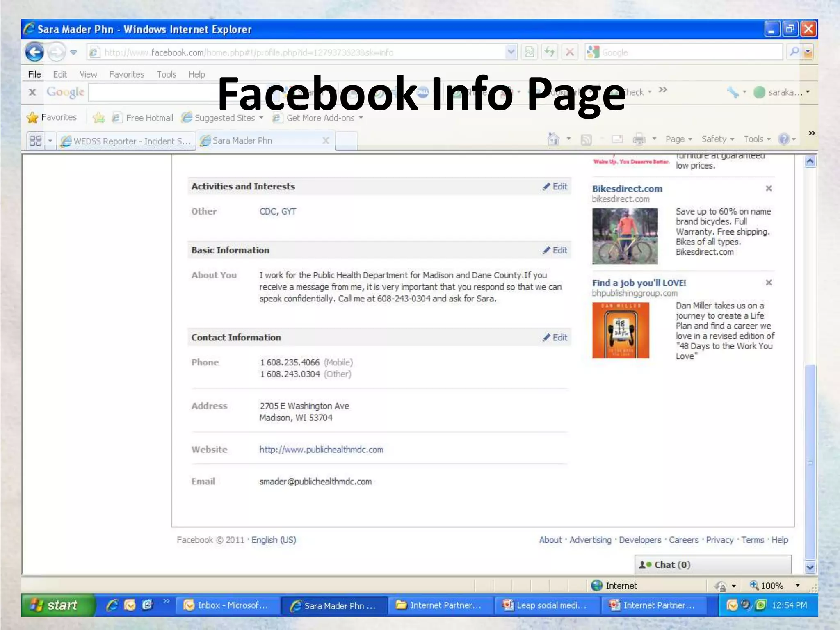840x630 pixels.
Task: Open the recent pages dropdown arrow
Action: 73,52
